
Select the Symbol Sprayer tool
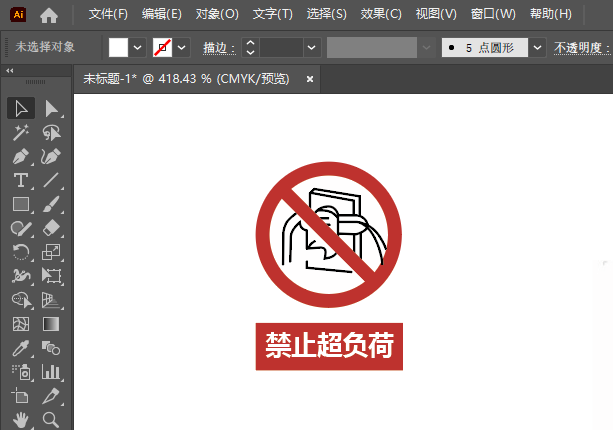click(x=21, y=372)
